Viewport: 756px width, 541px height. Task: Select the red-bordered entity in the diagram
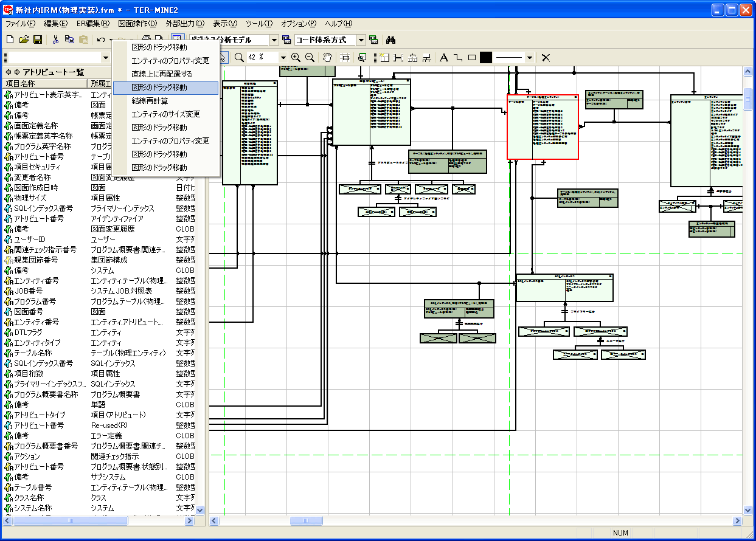pos(543,126)
